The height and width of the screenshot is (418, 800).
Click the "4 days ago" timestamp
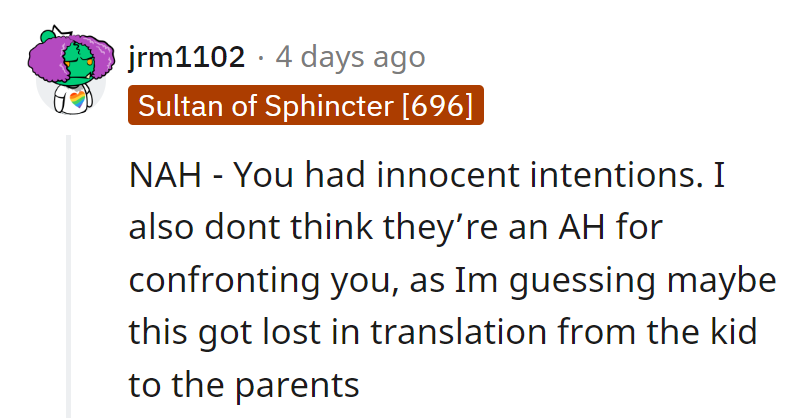pos(350,57)
